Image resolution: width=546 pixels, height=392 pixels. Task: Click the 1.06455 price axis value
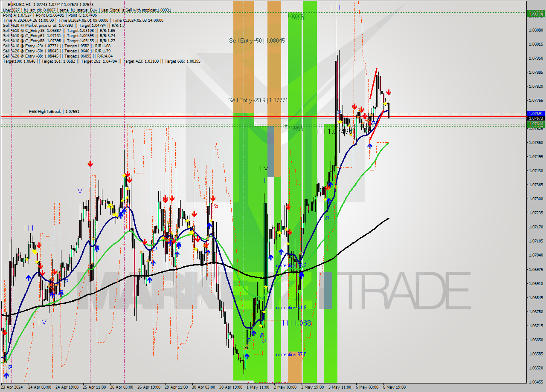coord(536,382)
